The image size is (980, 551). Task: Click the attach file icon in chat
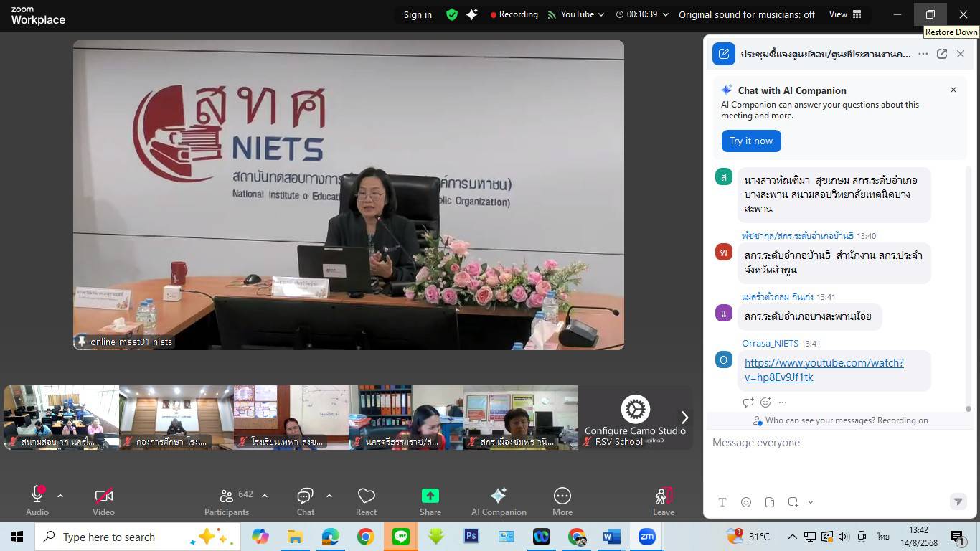click(x=769, y=502)
